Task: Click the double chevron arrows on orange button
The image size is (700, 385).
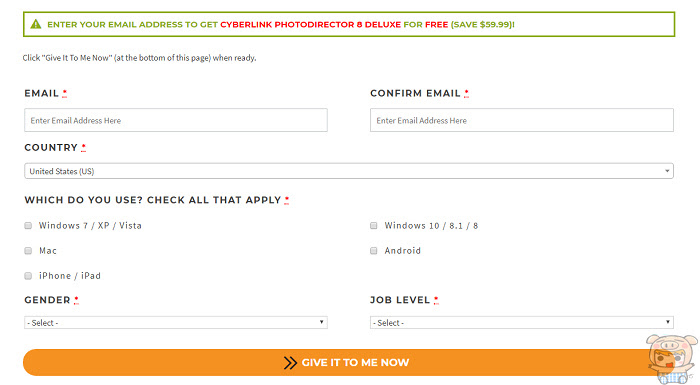Action: (290, 363)
